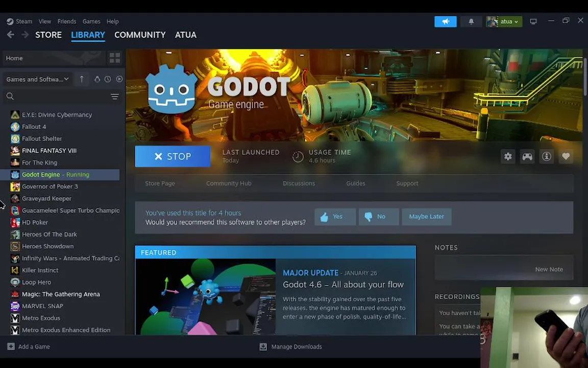Click the sort ascending arrow icon
Image resolution: width=588 pixels, height=368 pixels.
tap(82, 79)
